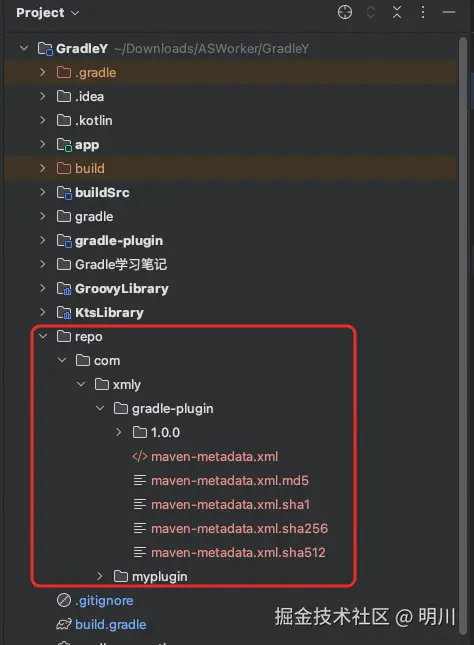Expand the myplugin folder

(100, 576)
